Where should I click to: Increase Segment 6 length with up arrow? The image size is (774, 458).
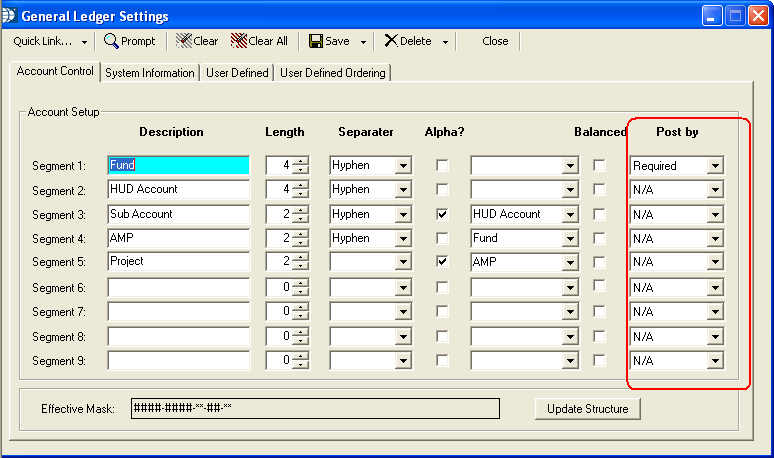coord(300,283)
